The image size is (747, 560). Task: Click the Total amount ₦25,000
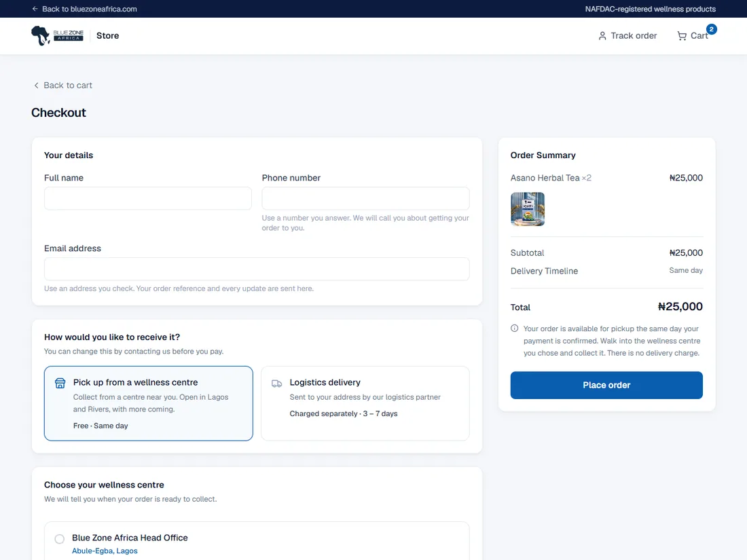tap(680, 307)
